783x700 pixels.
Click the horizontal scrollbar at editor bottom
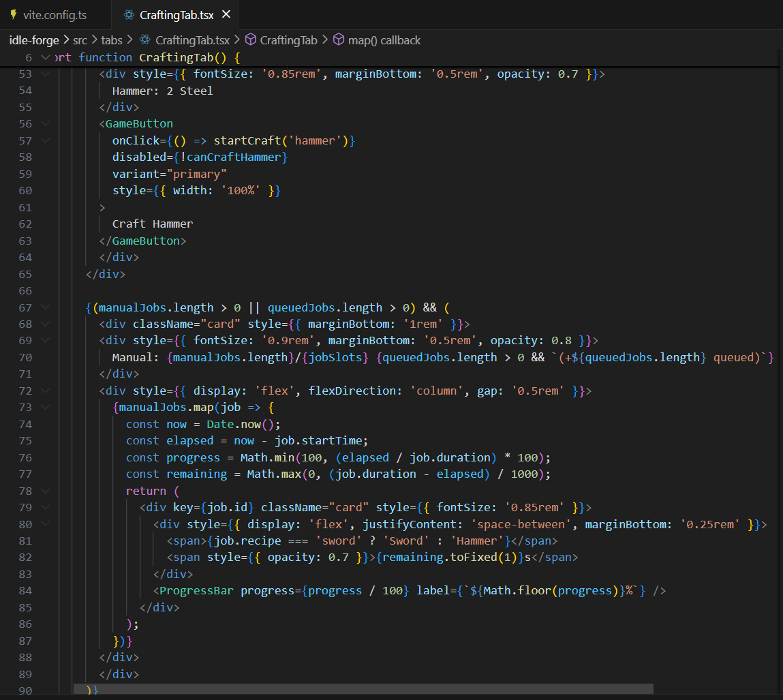(363, 689)
